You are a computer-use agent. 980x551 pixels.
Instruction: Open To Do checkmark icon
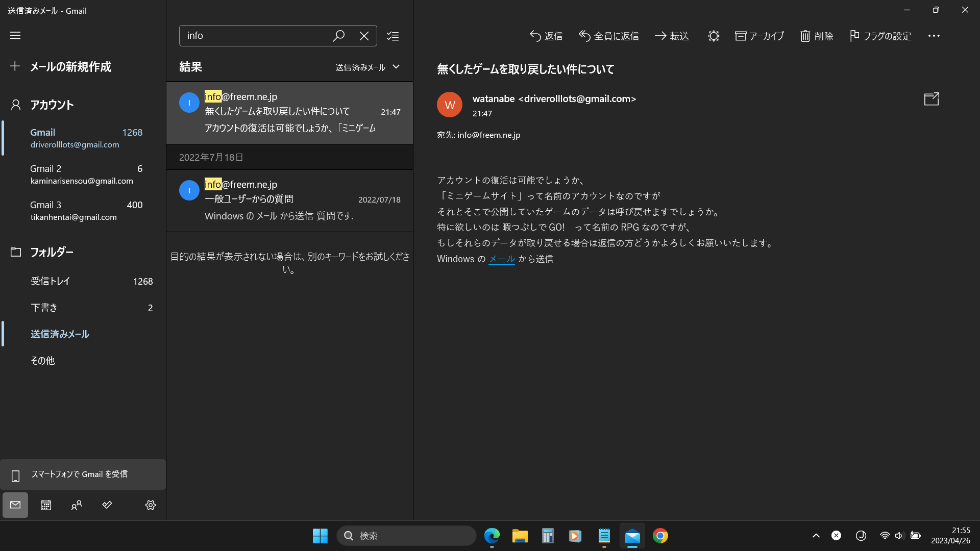[x=107, y=505]
